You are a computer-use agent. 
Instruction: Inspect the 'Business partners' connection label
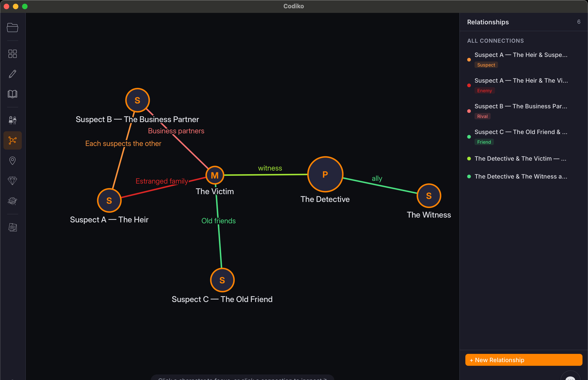pyautogui.click(x=176, y=131)
